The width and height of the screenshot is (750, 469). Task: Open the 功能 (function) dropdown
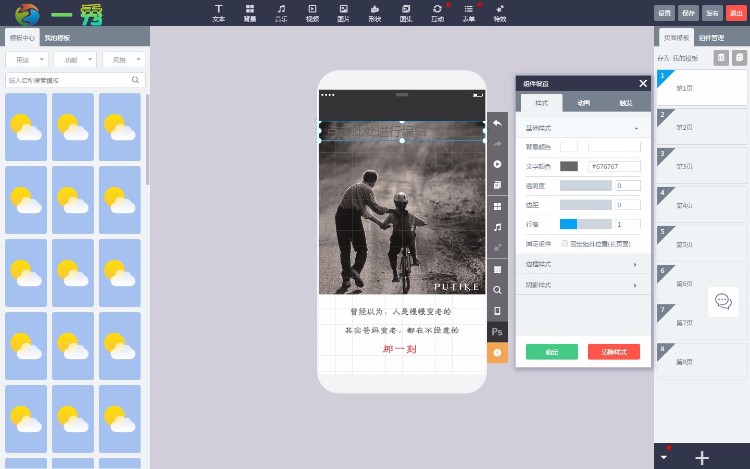click(75, 59)
